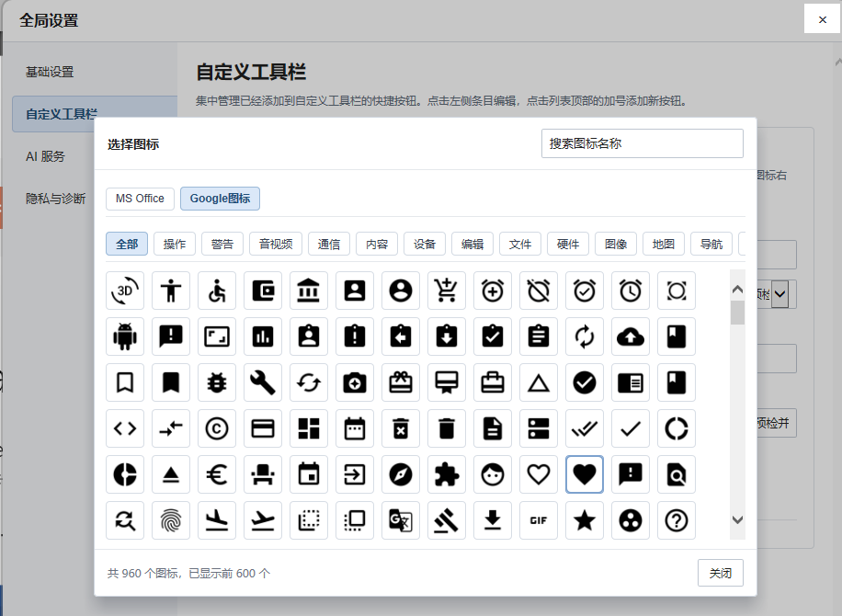Image resolution: width=842 pixels, height=616 pixels.
Task: Click icon grid scrollbar down arrow
Action: 738,519
